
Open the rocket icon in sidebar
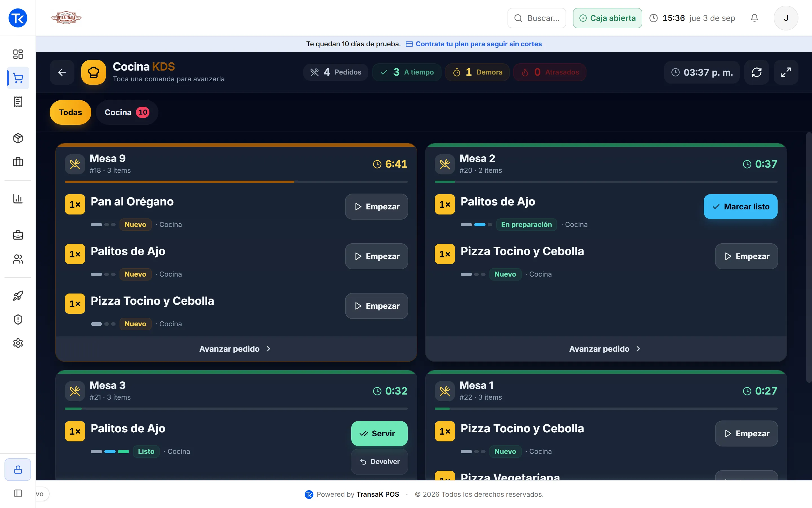[18, 296]
